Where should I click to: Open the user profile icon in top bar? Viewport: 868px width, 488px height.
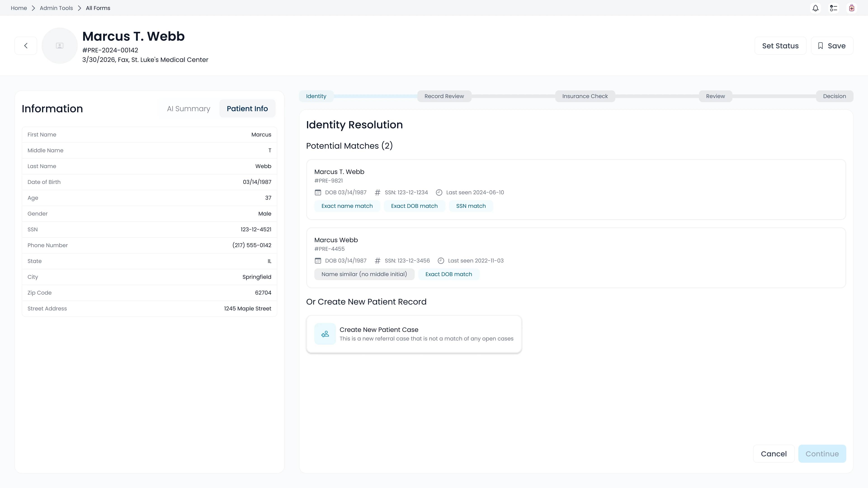(x=852, y=8)
